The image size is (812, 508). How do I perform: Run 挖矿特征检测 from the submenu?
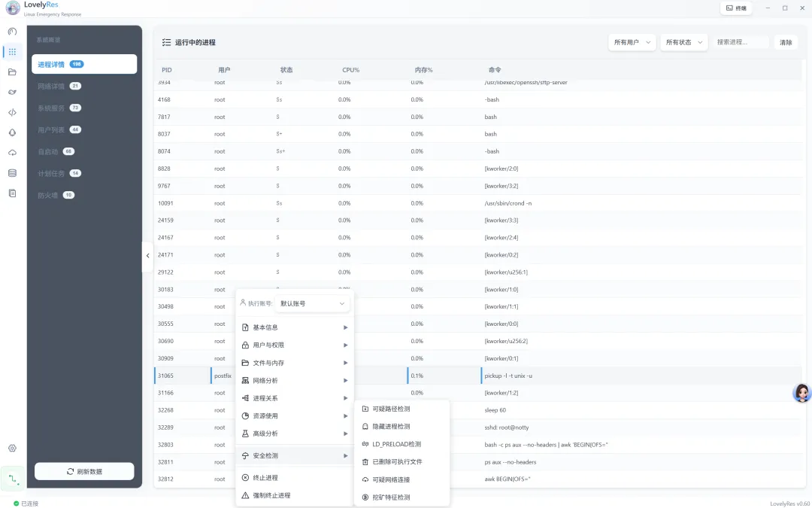pyautogui.click(x=401, y=497)
